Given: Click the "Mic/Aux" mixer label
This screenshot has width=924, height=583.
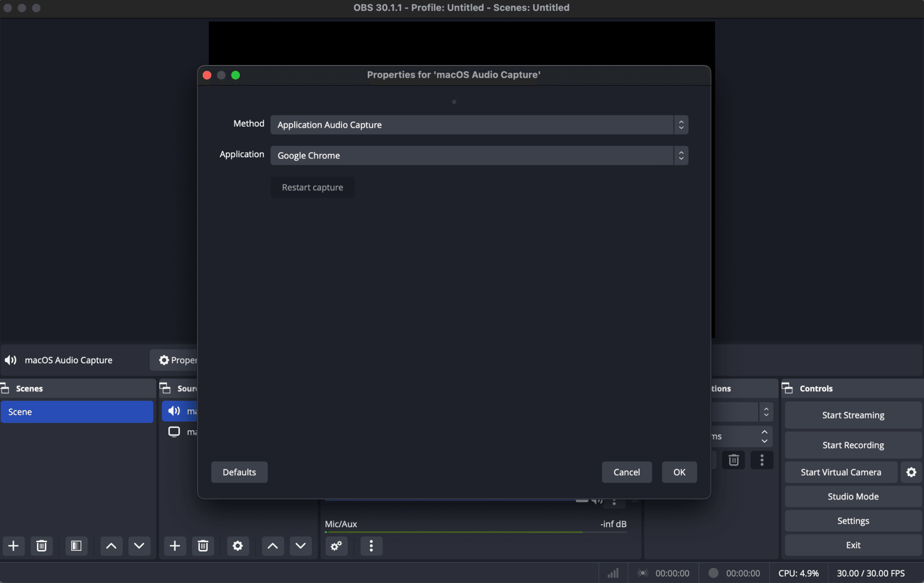Looking at the screenshot, I should click(x=341, y=524).
